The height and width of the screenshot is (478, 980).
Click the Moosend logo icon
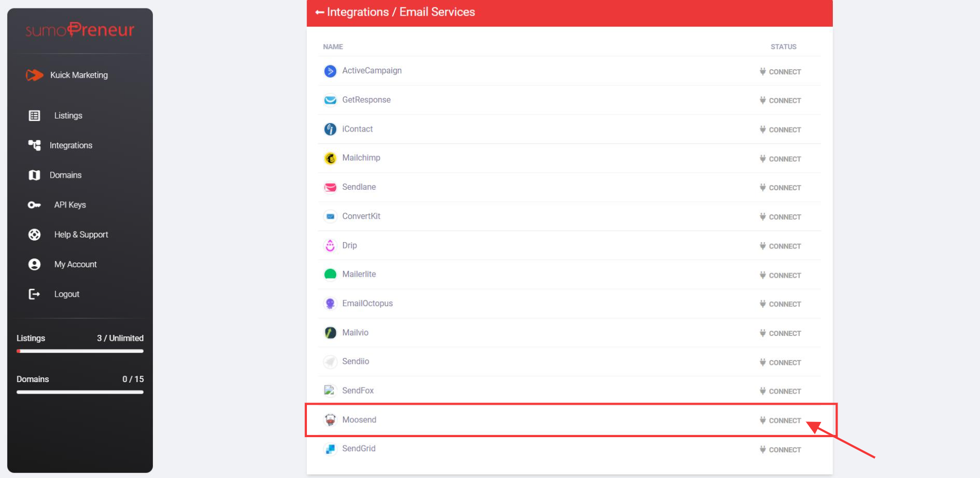(330, 420)
